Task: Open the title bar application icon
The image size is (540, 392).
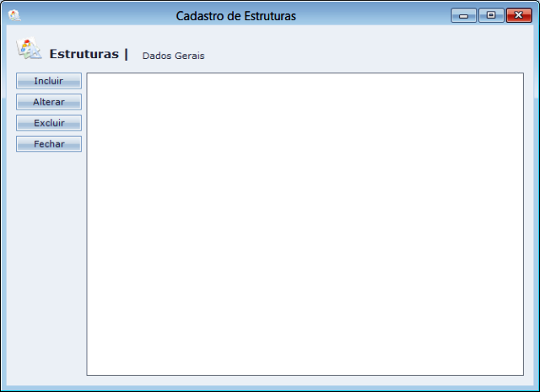Action: point(14,15)
